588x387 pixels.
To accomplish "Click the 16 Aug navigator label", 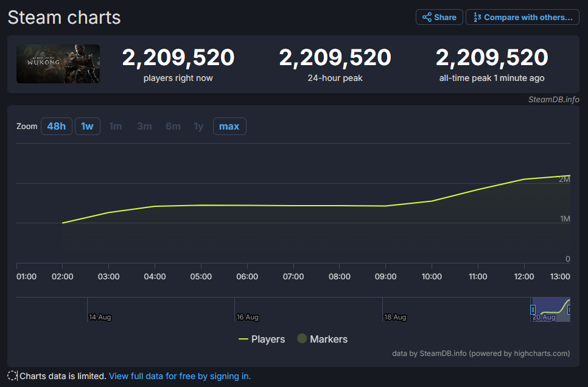I will [x=248, y=317].
